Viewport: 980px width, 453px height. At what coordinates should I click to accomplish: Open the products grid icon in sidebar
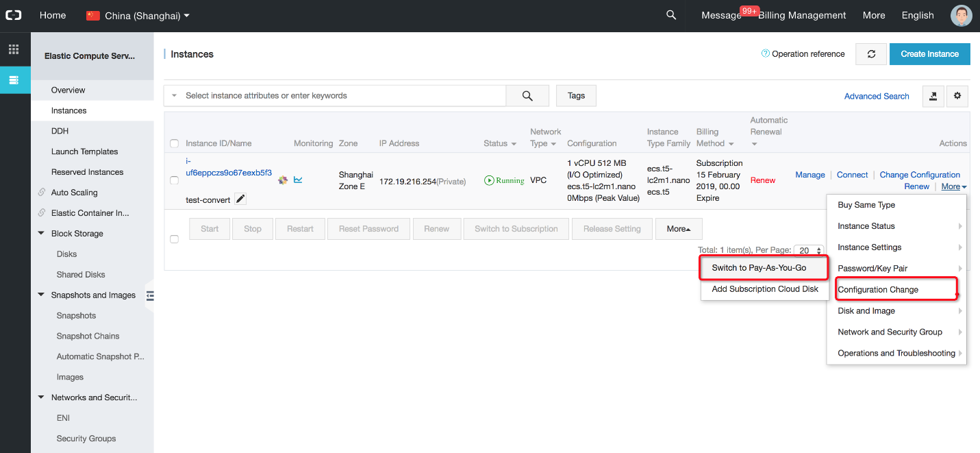click(14, 49)
